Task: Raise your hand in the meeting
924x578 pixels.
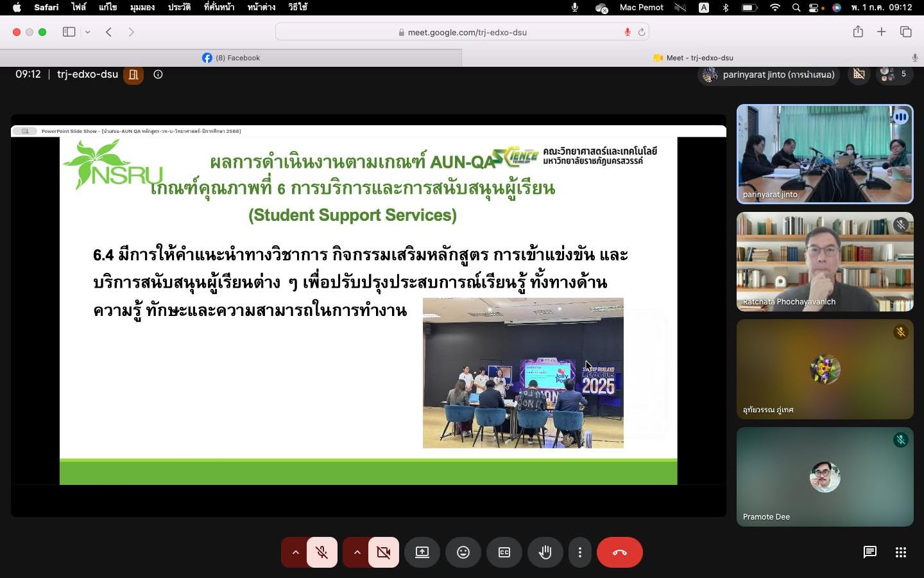Action: tap(545, 552)
